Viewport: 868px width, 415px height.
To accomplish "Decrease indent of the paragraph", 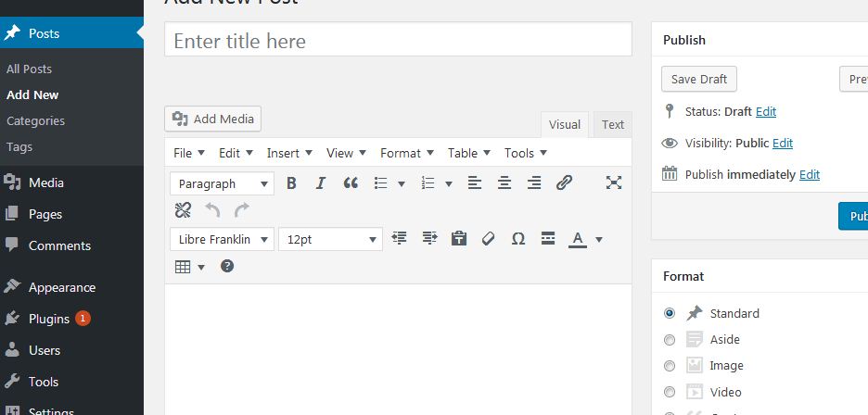I will (399, 238).
